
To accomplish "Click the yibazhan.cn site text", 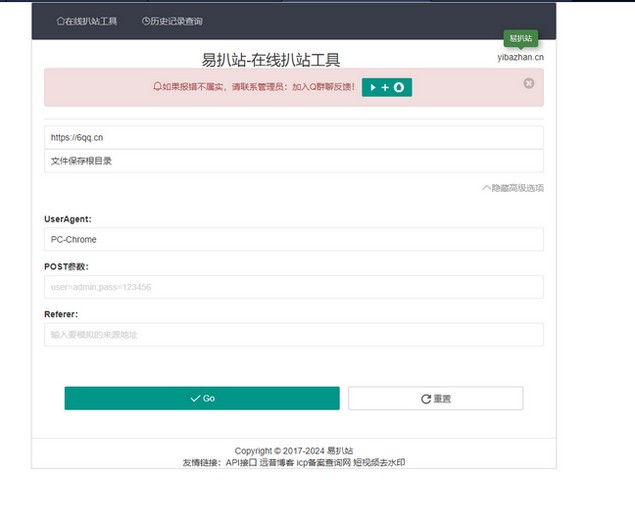I will [x=520, y=57].
